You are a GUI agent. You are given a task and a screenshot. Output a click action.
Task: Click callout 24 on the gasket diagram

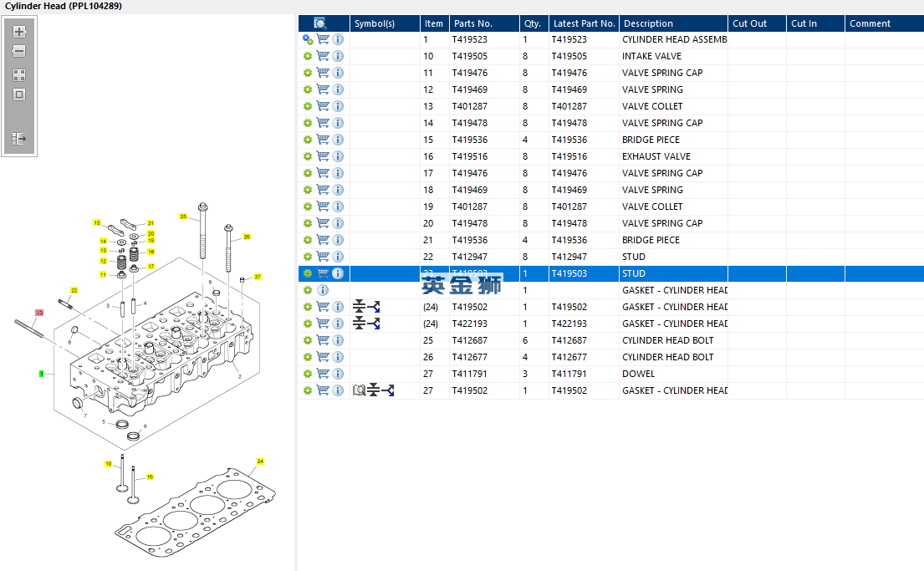260,461
